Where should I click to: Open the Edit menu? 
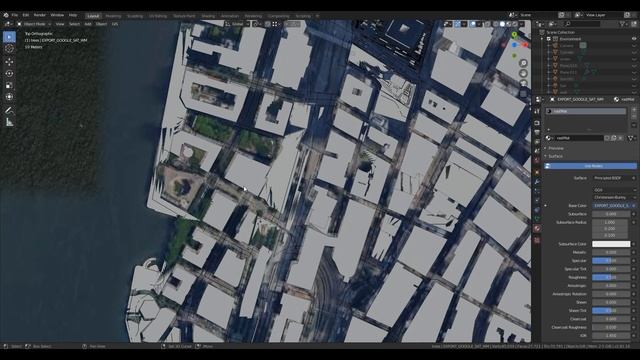pos(26,15)
